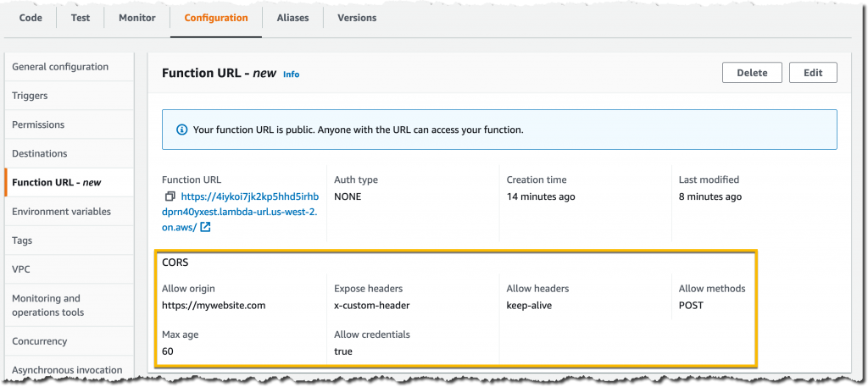This screenshot has height=387, width=868.
Task: Select the Aliases tab
Action: point(292,18)
